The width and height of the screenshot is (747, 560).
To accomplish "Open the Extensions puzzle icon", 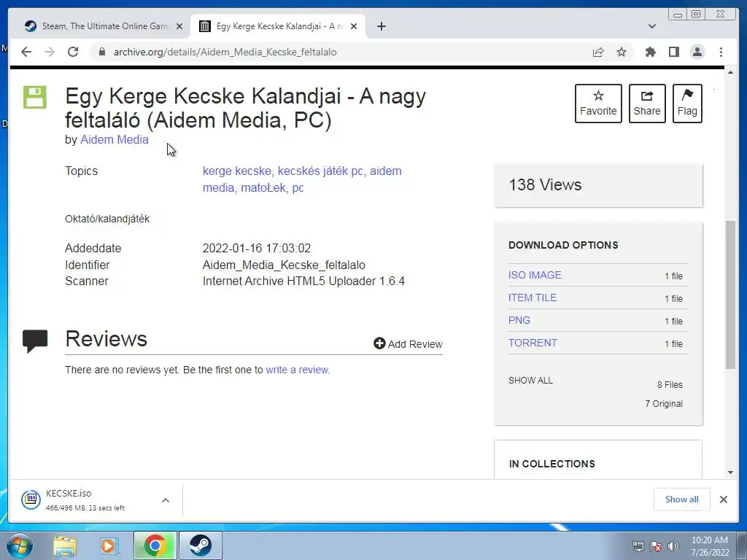I will tap(650, 52).
